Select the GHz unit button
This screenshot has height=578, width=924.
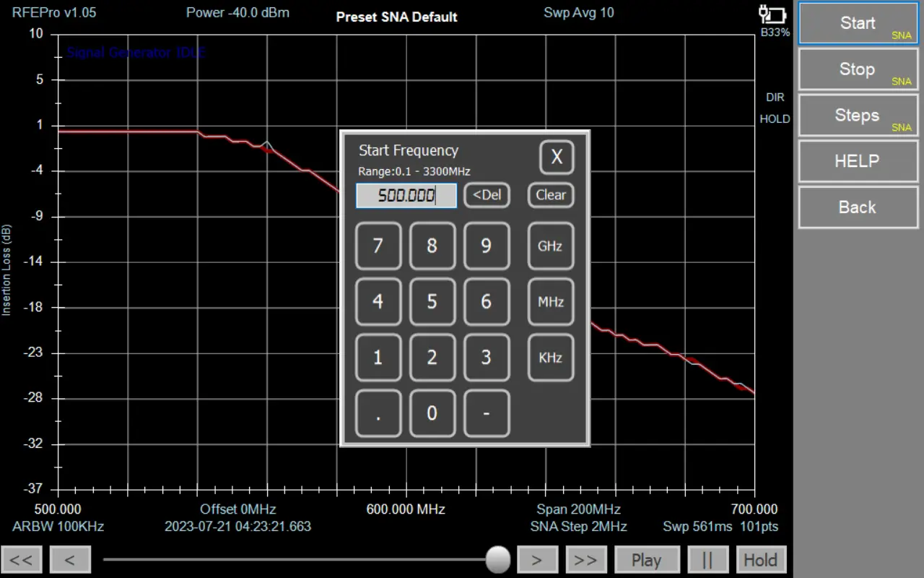(x=550, y=246)
